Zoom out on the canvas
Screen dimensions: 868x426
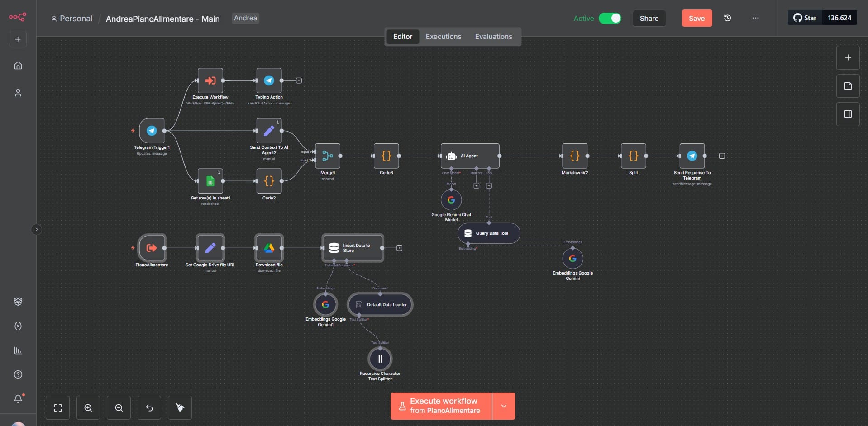(x=119, y=408)
